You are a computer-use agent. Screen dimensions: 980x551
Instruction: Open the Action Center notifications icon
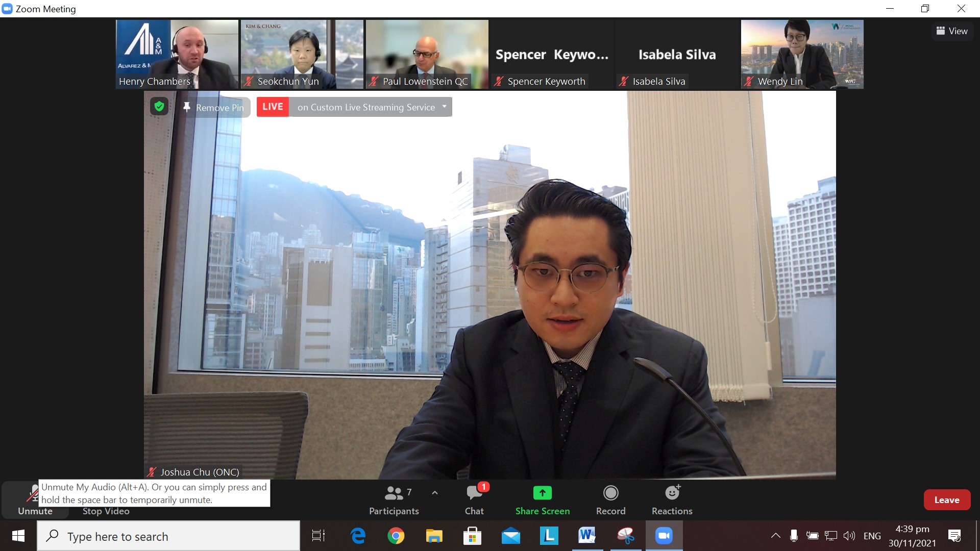pyautogui.click(x=954, y=536)
